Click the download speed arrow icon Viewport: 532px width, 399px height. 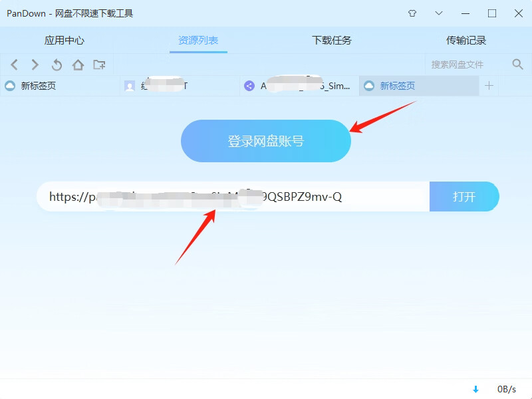475,389
